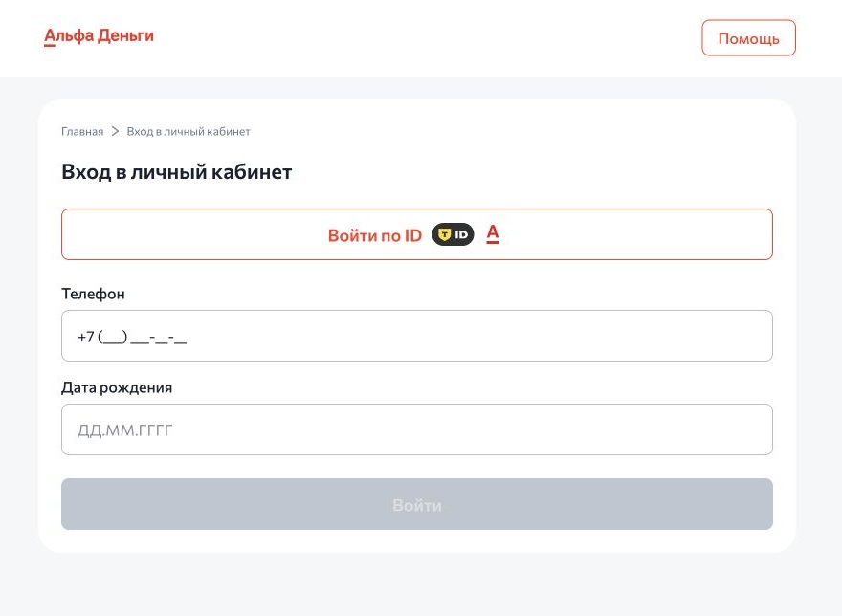Click the breadcrumb chevron arrow separator
The height and width of the screenshot is (616, 842).
coord(115,132)
